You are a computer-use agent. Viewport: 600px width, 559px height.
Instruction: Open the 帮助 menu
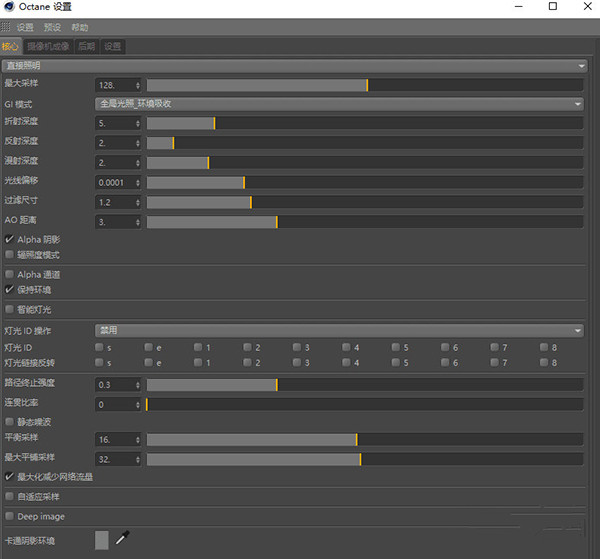click(x=79, y=27)
